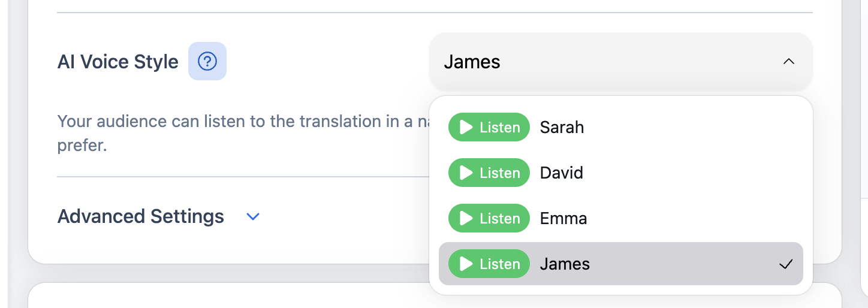
Task: Click the Advanced Settings heading text
Action: click(x=141, y=216)
